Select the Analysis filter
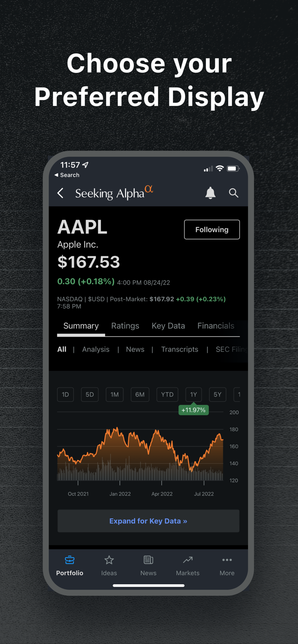Screen dimensions: 298x644 [95, 349]
